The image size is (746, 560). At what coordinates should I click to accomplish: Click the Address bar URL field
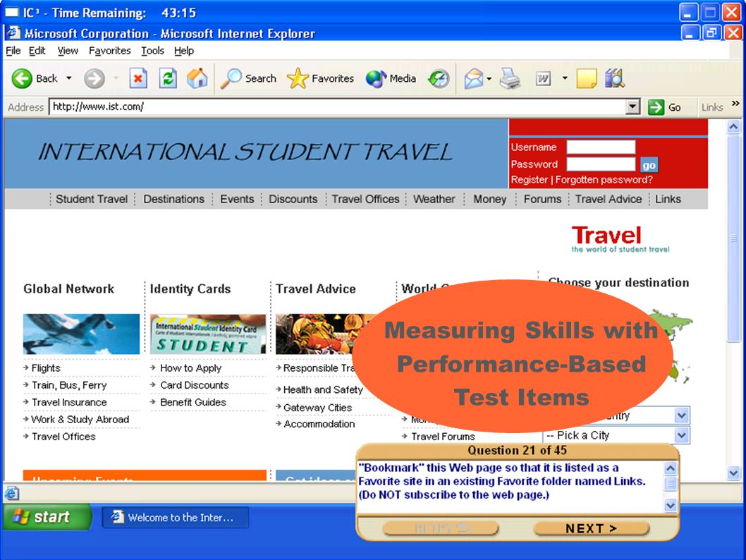coord(337,106)
